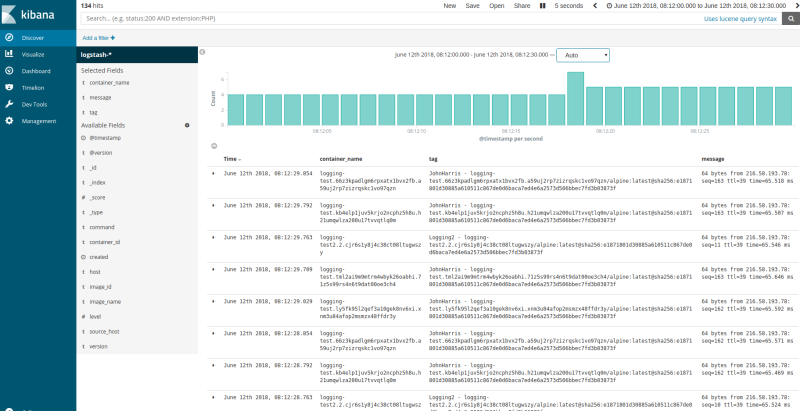Open Timelion from the sidebar

click(x=33, y=87)
